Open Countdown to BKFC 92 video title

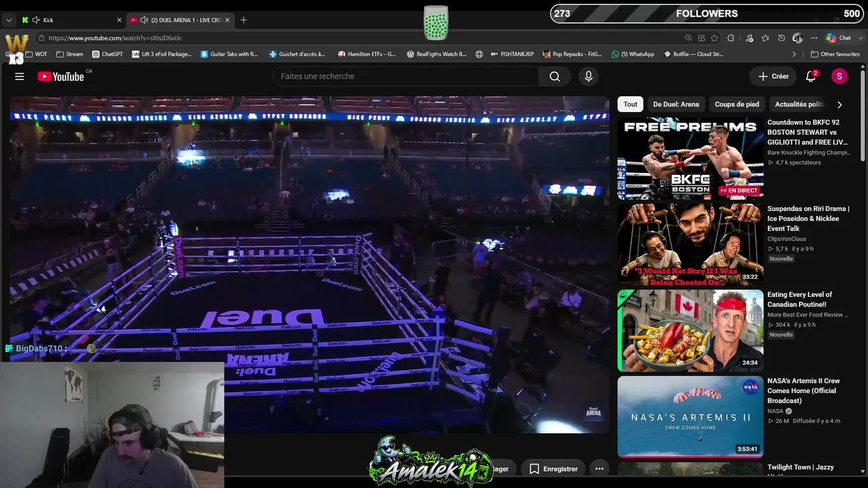(x=808, y=132)
